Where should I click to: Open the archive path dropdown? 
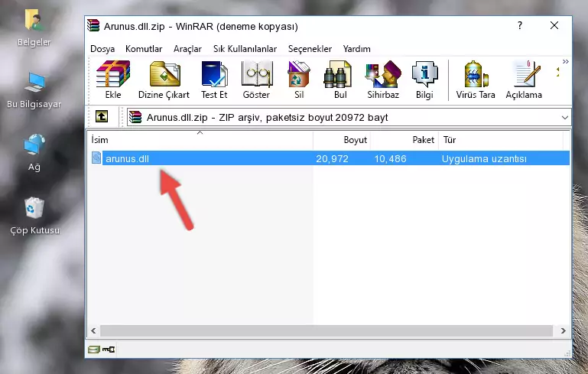coord(565,118)
